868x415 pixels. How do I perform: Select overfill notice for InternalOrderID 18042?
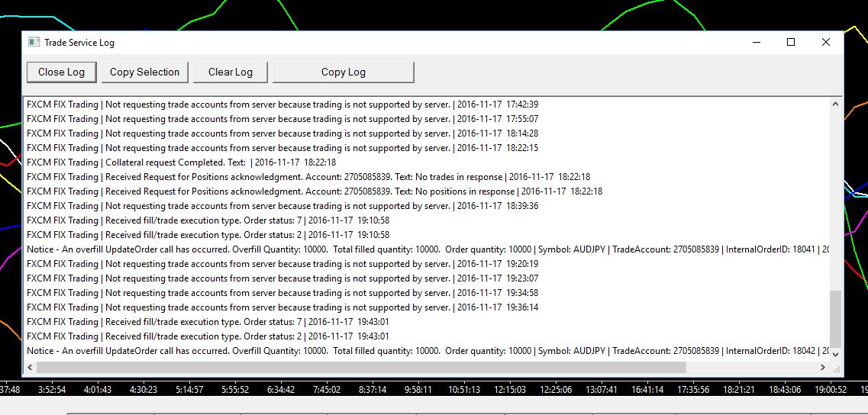(x=428, y=350)
